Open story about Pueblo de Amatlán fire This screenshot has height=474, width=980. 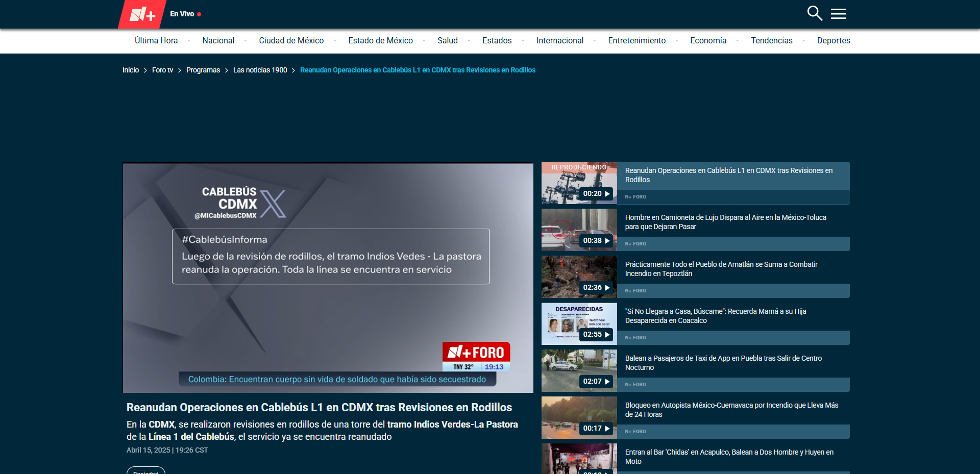pyautogui.click(x=721, y=269)
